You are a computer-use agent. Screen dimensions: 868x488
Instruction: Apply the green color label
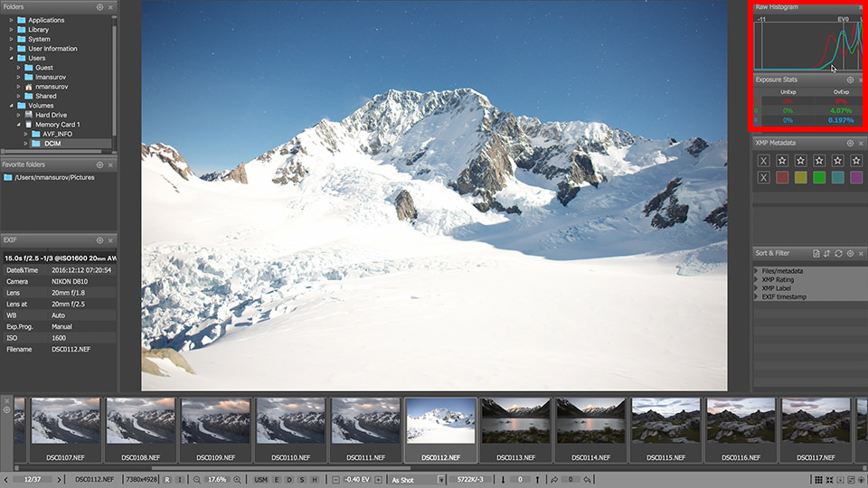click(819, 177)
